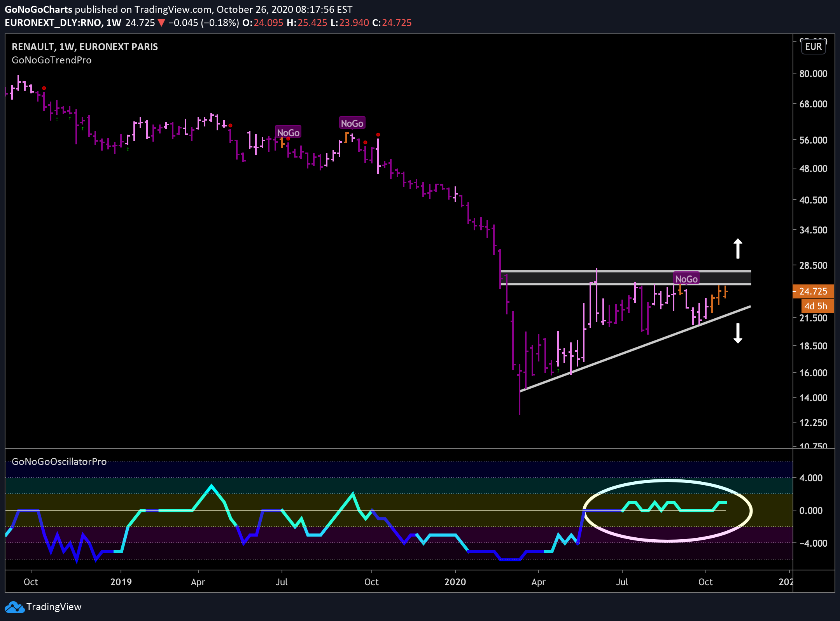Click the 16.000 price axis label
This screenshot has width=840, height=621.
(x=814, y=373)
